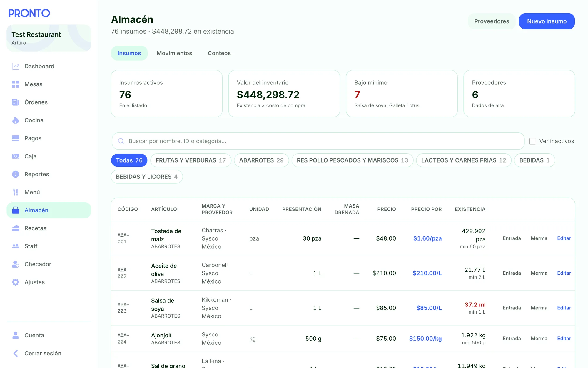The width and height of the screenshot is (588, 368).
Task: Click the Mesas grid icon
Action: 16,84
